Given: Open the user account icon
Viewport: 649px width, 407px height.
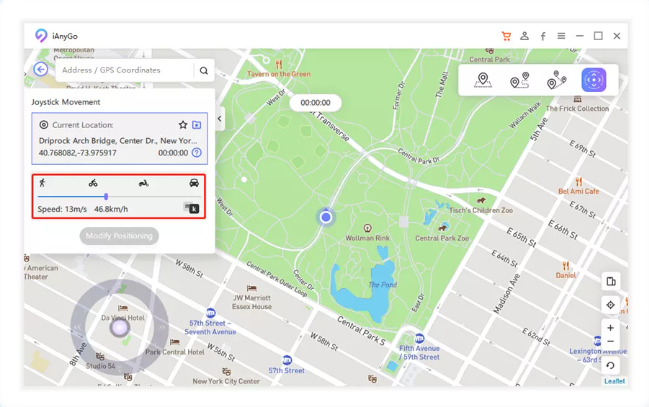Looking at the screenshot, I should (524, 36).
